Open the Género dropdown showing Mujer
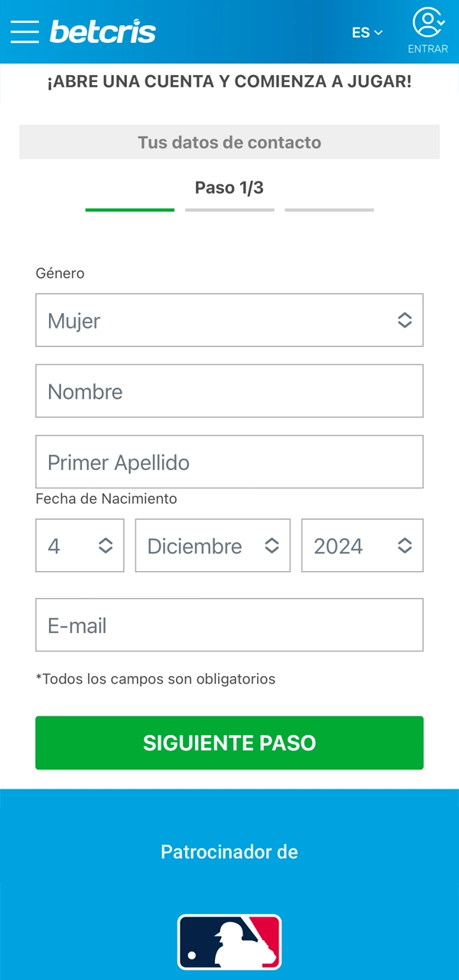This screenshot has height=980, width=459. 229,320
